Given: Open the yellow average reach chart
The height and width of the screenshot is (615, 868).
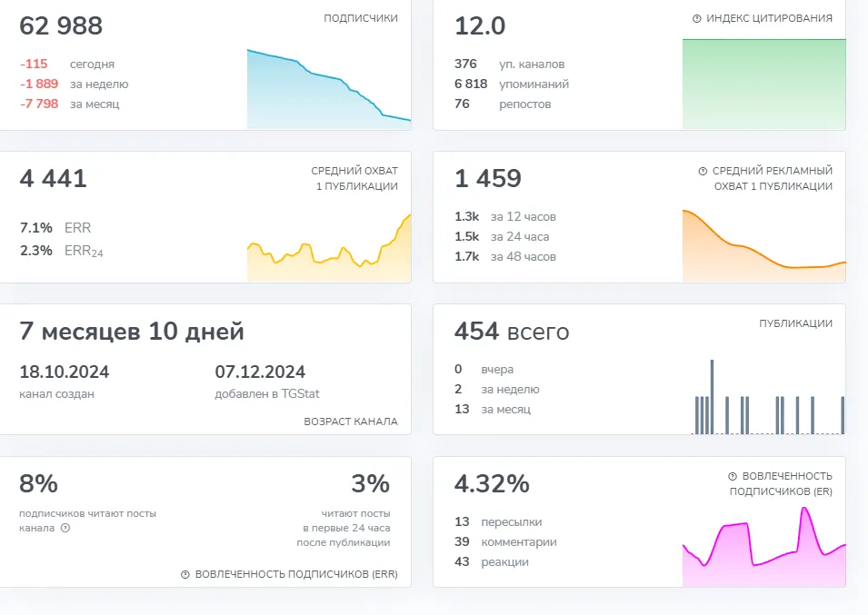Looking at the screenshot, I should click(x=329, y=248).
